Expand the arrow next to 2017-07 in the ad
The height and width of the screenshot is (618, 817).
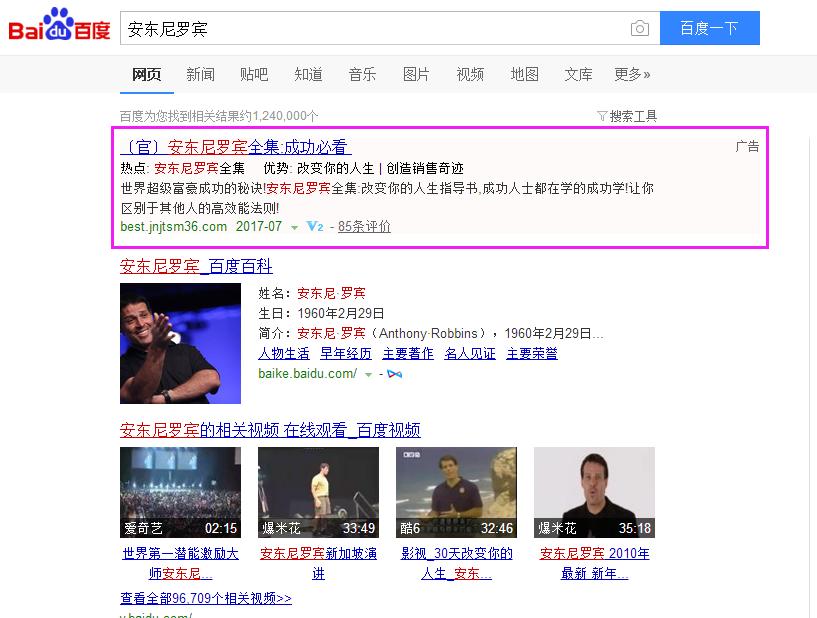pos(294,227)
